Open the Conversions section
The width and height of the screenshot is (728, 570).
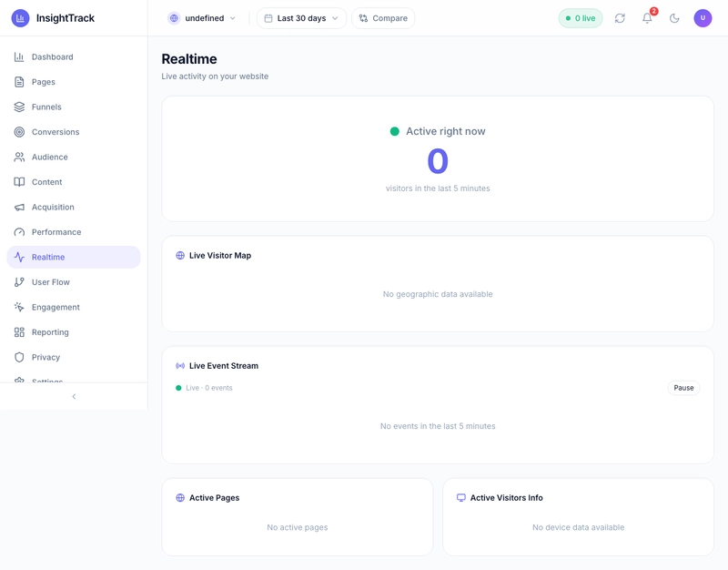pyautogui.click(x=74, y=132)
